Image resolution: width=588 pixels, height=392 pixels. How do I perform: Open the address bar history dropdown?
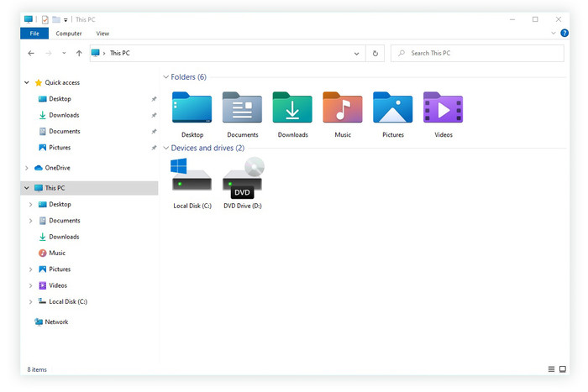coord(355,53)
